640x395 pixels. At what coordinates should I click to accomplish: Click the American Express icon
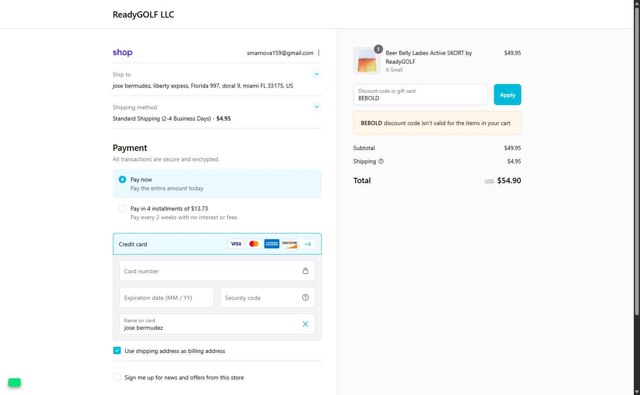click(271, 244)
